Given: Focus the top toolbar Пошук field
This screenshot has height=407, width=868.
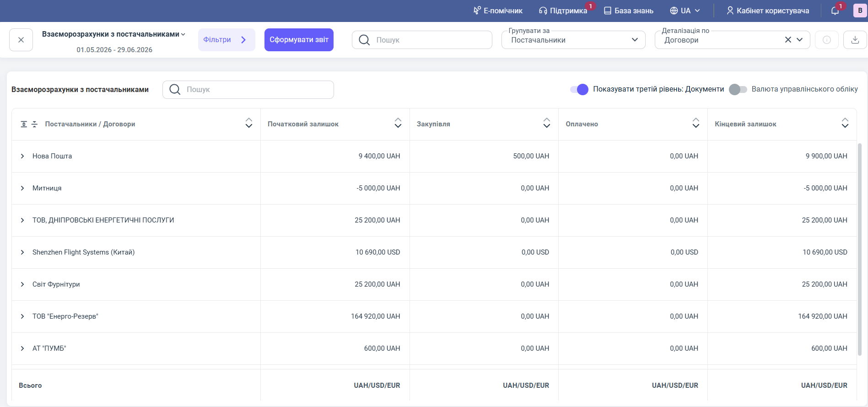Looking at the screenshot, I should [422, 40].
